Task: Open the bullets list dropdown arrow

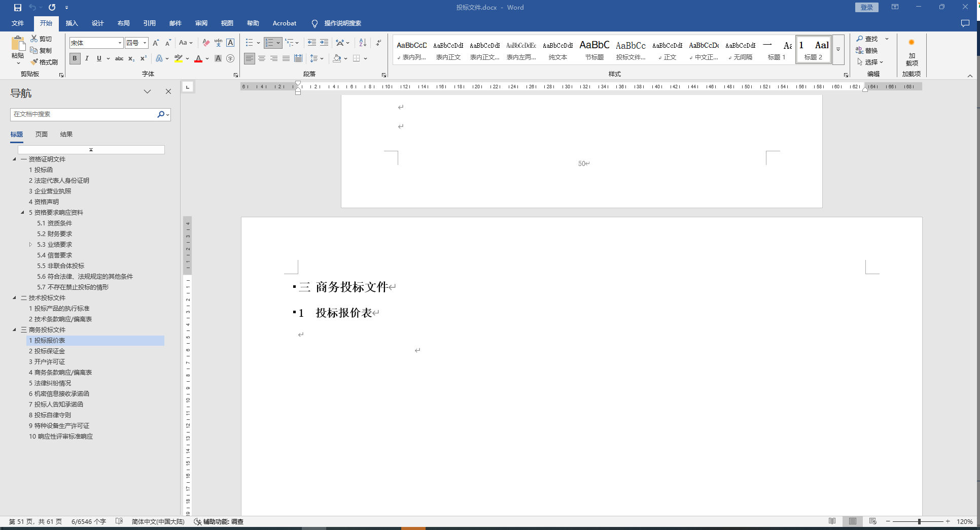Action: pyautogui.click(x=258, y=43)
